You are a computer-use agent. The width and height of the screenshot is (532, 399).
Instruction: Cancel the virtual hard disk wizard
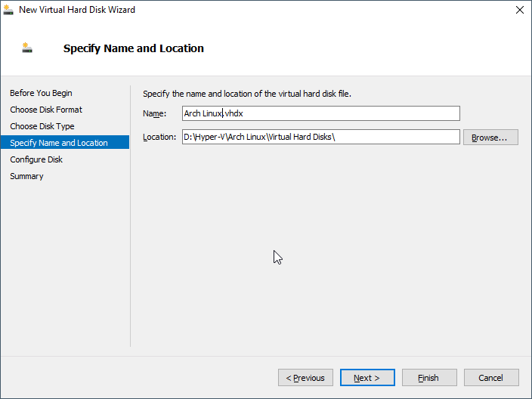(x=490, y=378)
